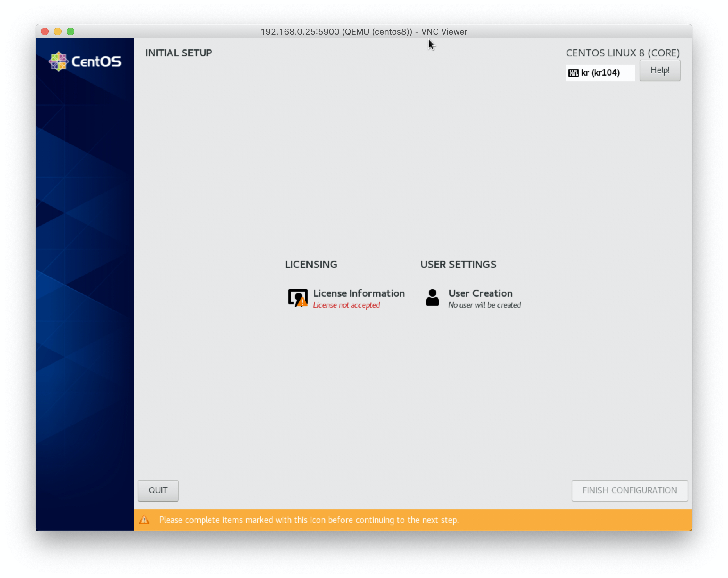The height and width of the screenshot is (578, 728).
Task: Click the red License not accepted text
Action: click(x=346, y=305)
